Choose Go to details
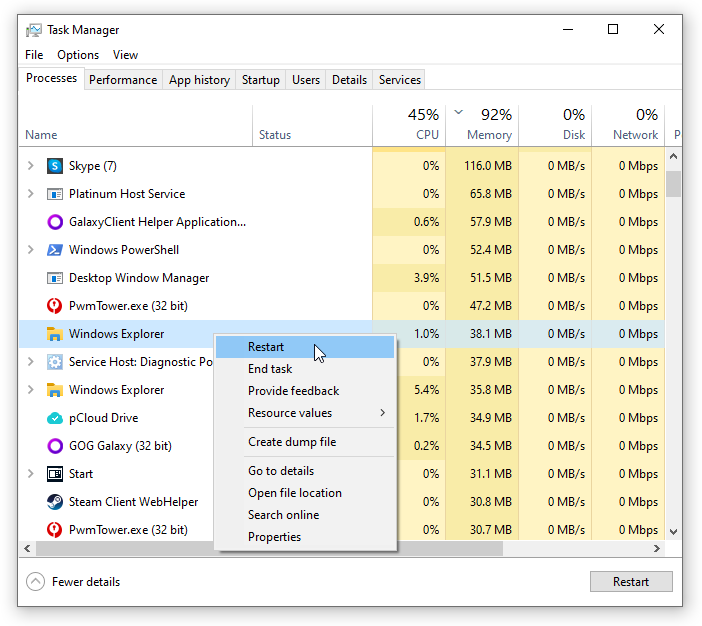Image resolution: width=702 pixels, height=626 pixels. (305, 471)
